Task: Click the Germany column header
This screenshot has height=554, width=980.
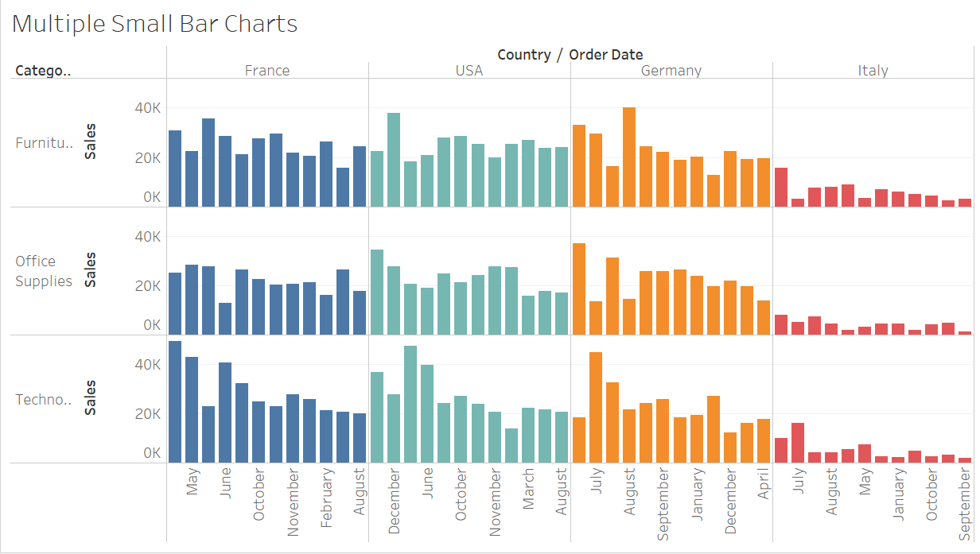Action: (x=671, y=71)
